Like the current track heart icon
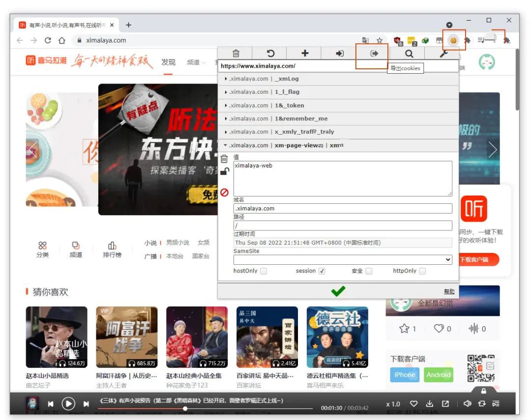Image resolution: width=531 pixels, height=420 pixels. pyautogui.click(x=413, y=403)
